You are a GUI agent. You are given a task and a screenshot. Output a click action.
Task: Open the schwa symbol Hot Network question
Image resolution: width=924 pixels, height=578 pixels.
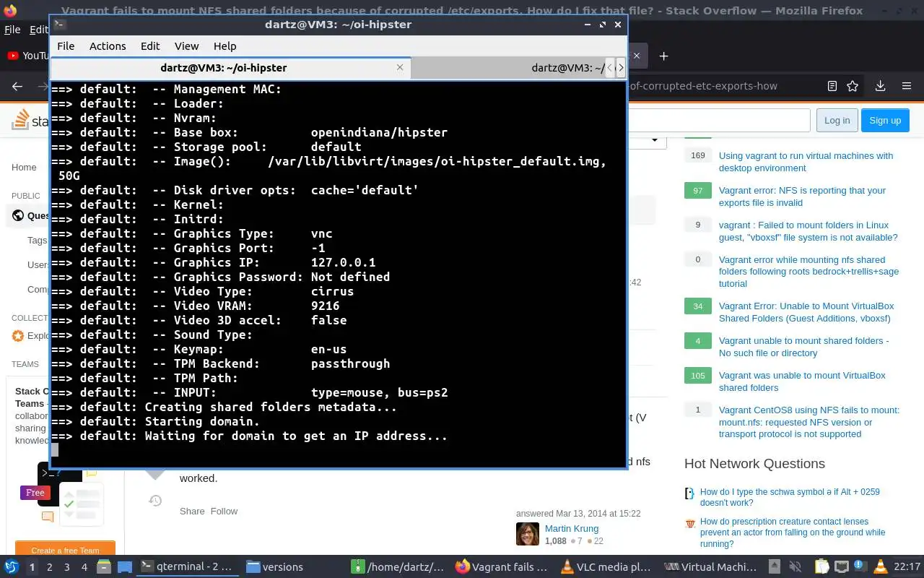point(790,497)
